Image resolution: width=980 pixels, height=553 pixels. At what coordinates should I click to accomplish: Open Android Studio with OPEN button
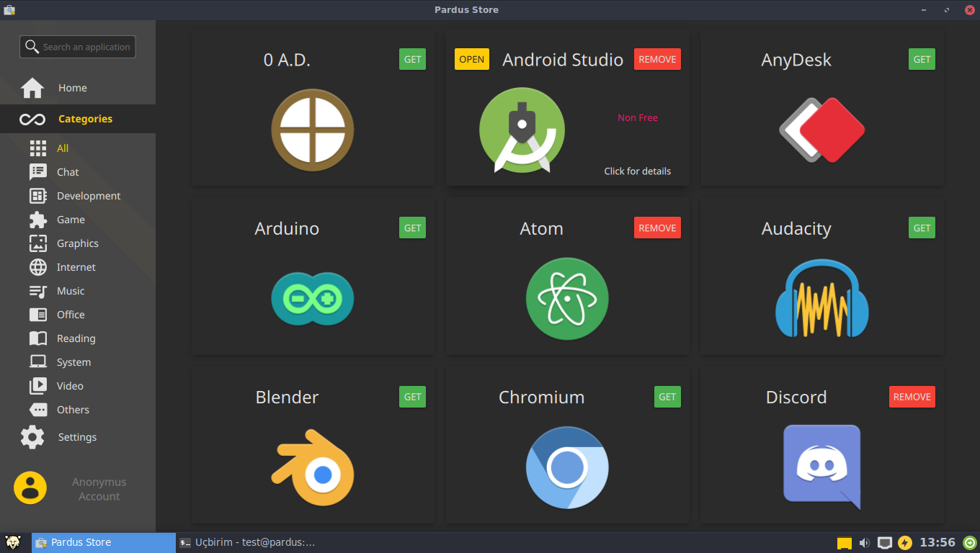(472, 59)
